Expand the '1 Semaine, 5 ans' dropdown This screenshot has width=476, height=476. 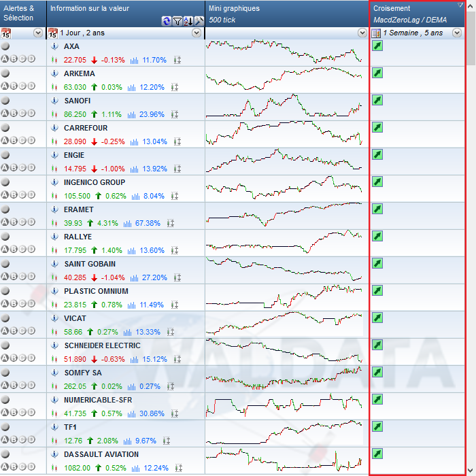tap(457, 33)
